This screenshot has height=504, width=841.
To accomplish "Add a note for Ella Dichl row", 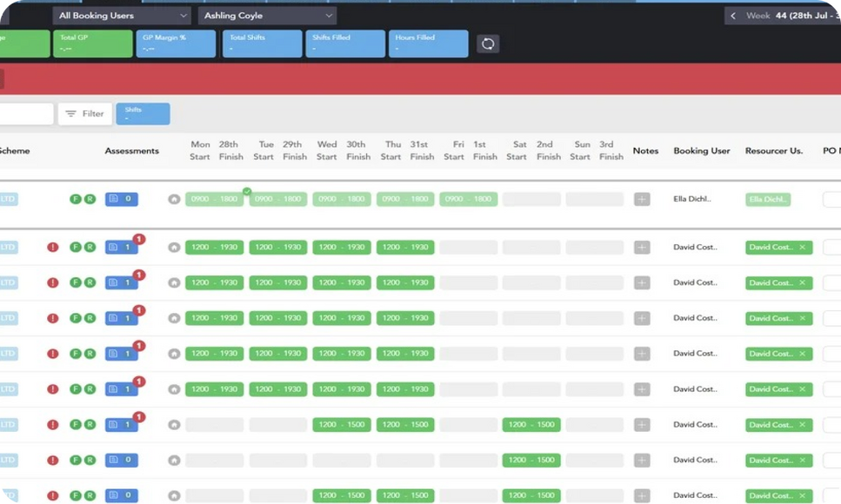I will pos(642,199).
